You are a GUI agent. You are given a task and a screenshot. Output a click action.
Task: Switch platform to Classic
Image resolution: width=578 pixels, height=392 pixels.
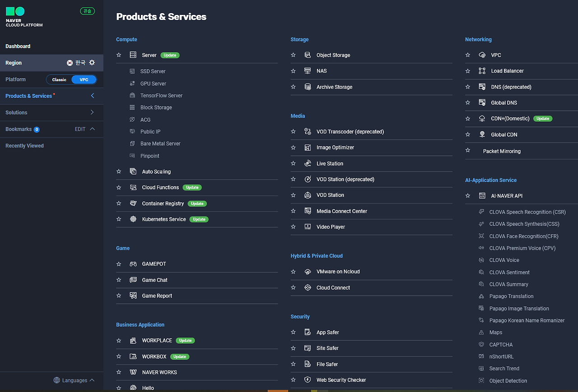click(59, 79)
